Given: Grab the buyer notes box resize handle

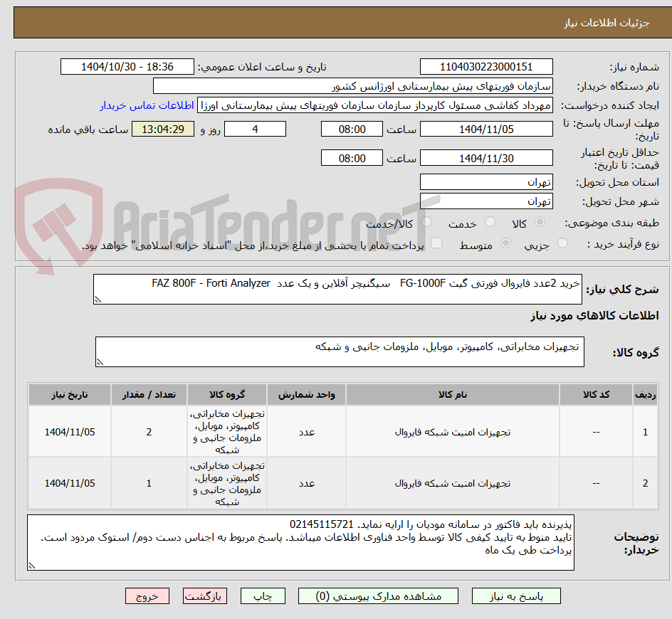Looking at the screenshot, I should (32, 566).
